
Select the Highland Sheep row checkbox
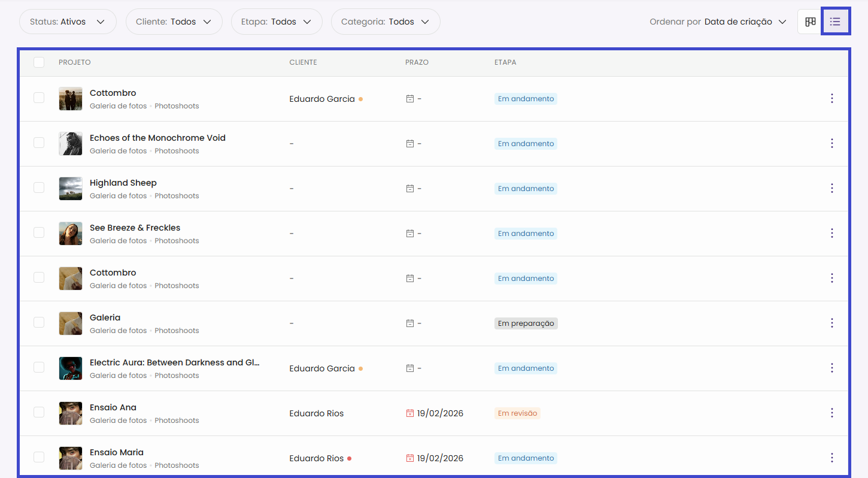pyautogui.click(x=39, y=188)
